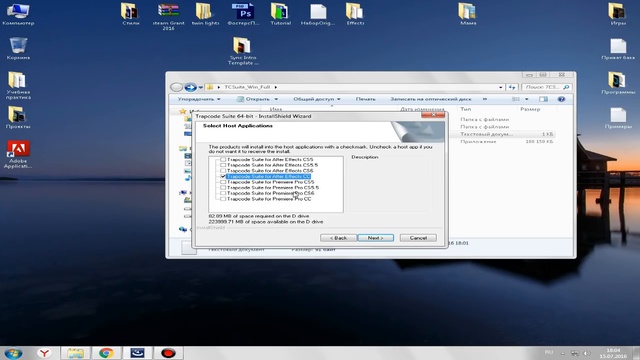The height and width of the screenshot is (360, 640).
Task: Show more toolbar commands chevron
Action: 484,99
